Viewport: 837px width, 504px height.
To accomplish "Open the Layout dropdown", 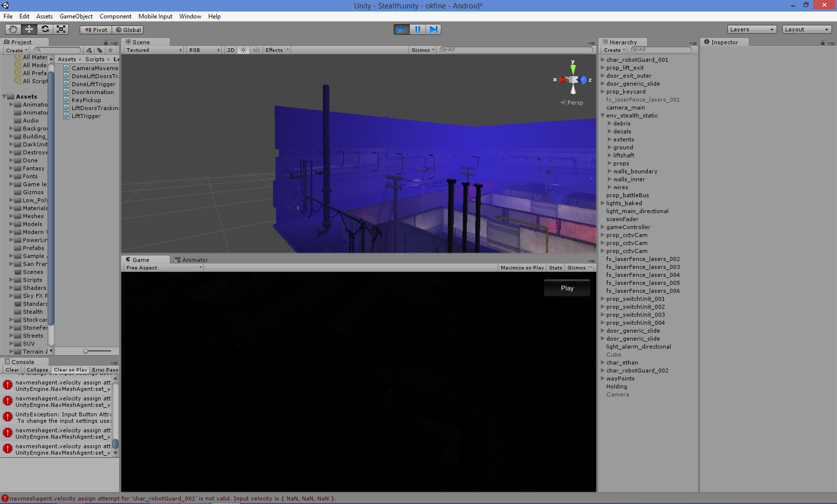I will coord(807,29).
